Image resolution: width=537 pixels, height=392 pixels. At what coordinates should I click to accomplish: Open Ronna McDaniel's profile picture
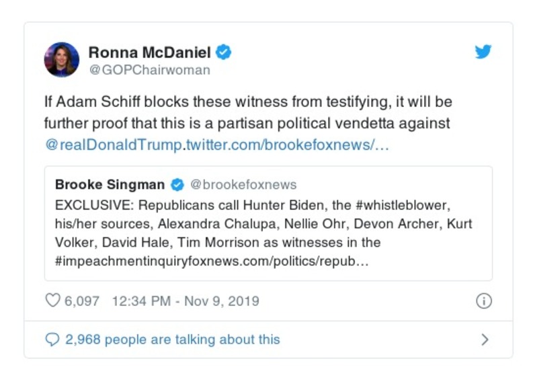click(62, 60)
